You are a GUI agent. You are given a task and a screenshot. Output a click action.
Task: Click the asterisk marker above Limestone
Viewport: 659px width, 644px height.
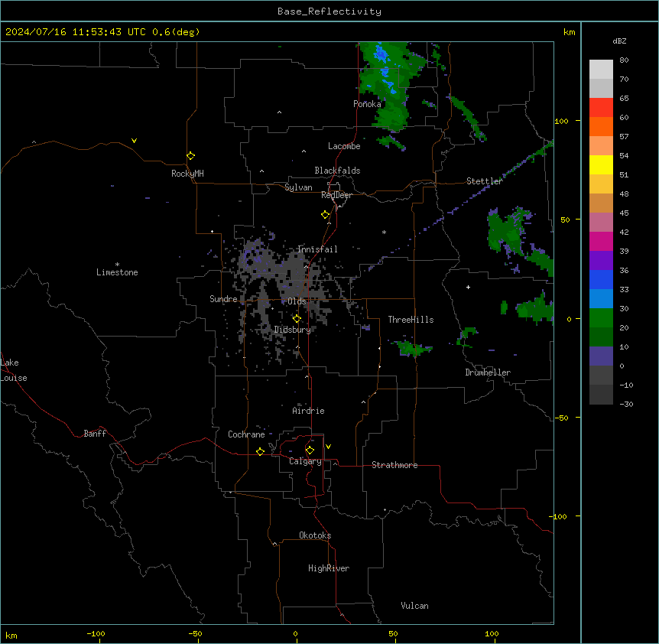click(117, 265)
